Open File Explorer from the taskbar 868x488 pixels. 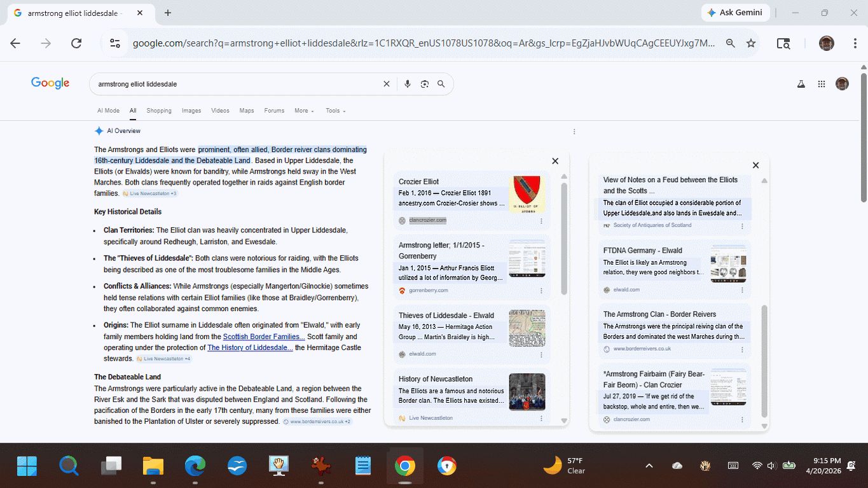tap(153, 466)
